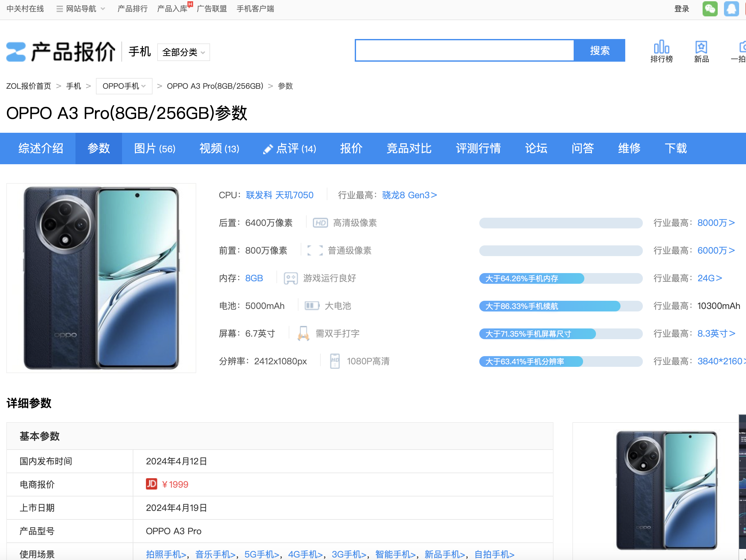Click the JD logo next to ¥1999
This screenshot has width=746, height=560.
pos(151,484)
